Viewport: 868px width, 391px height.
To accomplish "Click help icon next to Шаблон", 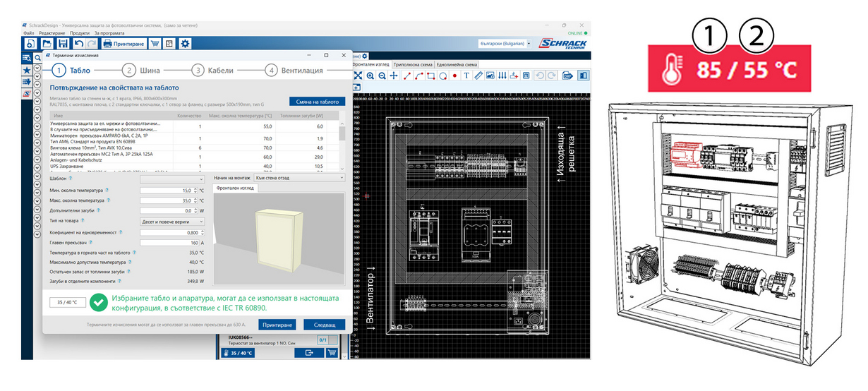I will pos(71,180).
